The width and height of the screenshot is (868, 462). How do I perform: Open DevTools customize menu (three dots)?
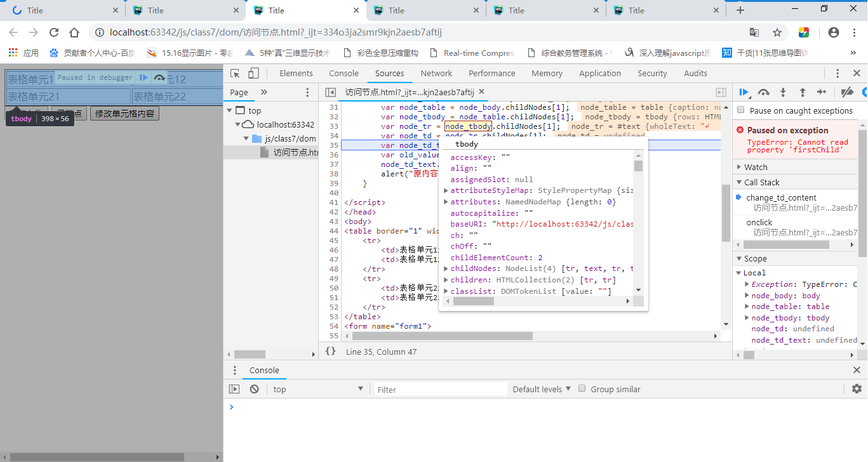point(838,74)
